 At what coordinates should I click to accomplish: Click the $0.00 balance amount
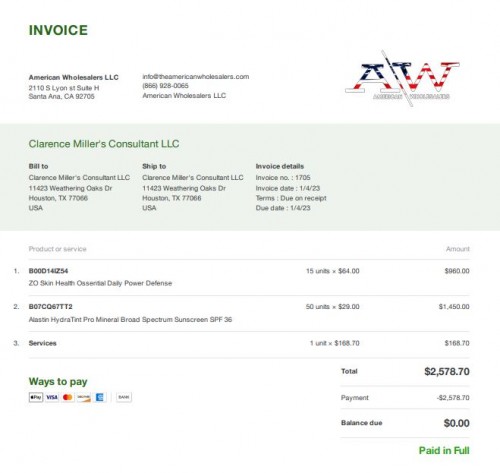click(456, 423)
